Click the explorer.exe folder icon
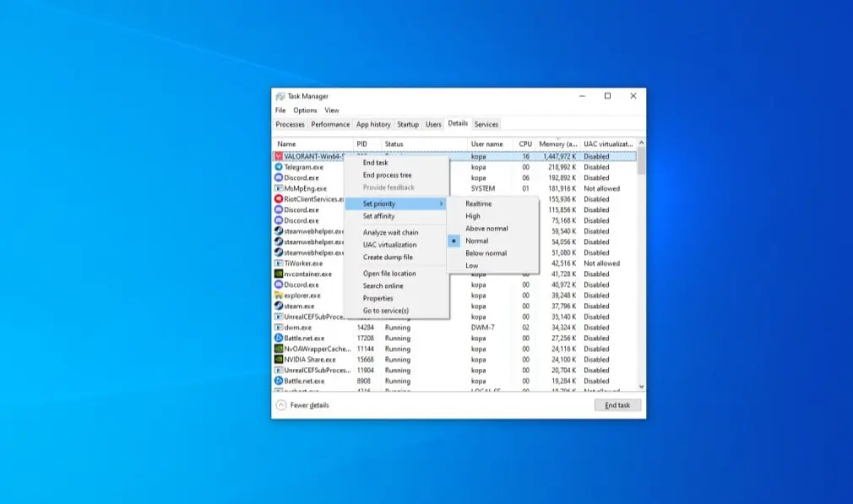Viewport: 853px width, 504px height. click(x=279, y=295)
